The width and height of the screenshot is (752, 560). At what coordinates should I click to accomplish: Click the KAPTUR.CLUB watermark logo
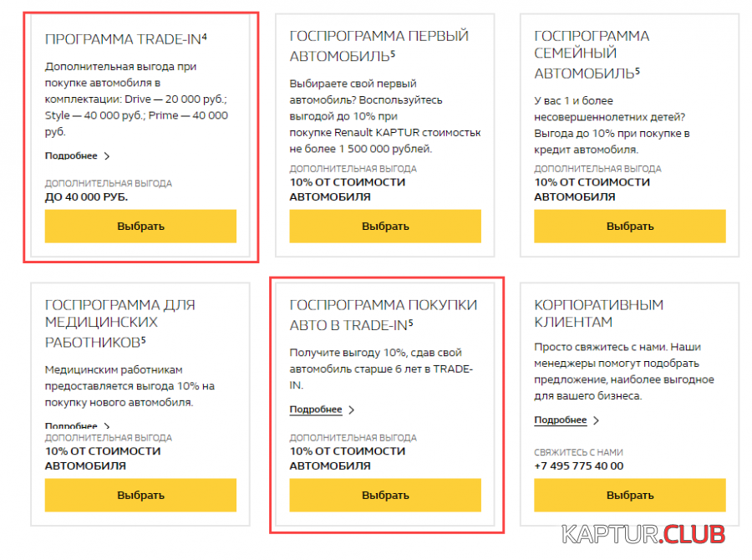coord(643,535)
